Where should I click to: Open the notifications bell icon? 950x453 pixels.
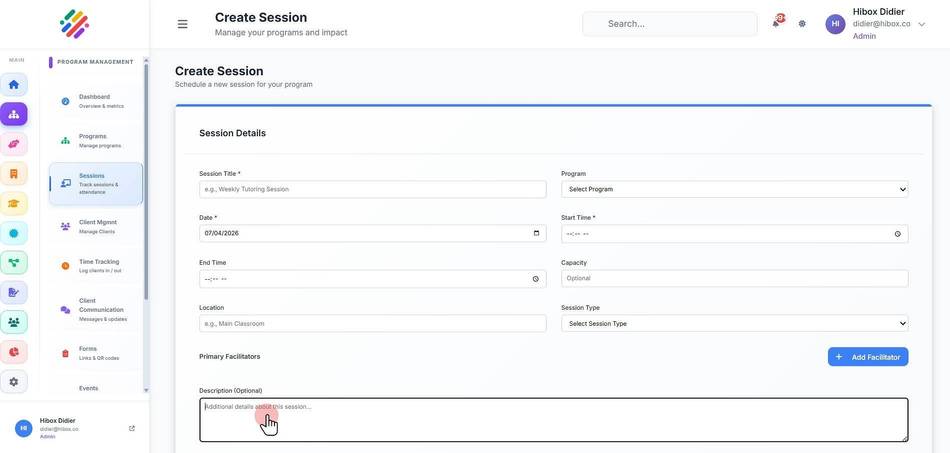(776, 24)
